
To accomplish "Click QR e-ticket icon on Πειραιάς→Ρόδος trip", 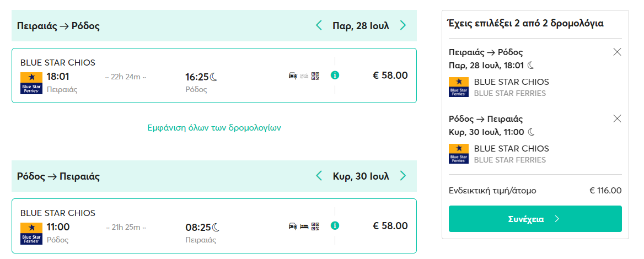I will [315, 75].
